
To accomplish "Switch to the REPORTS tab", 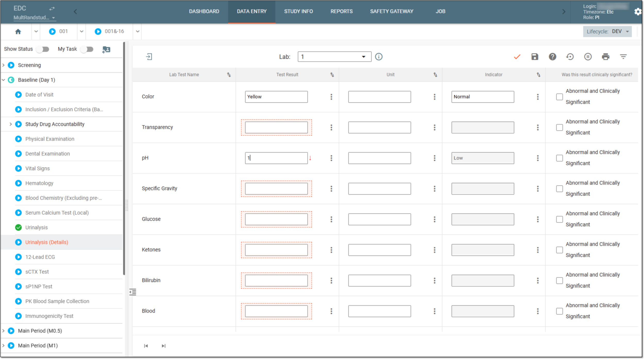I will coord(342,12).
